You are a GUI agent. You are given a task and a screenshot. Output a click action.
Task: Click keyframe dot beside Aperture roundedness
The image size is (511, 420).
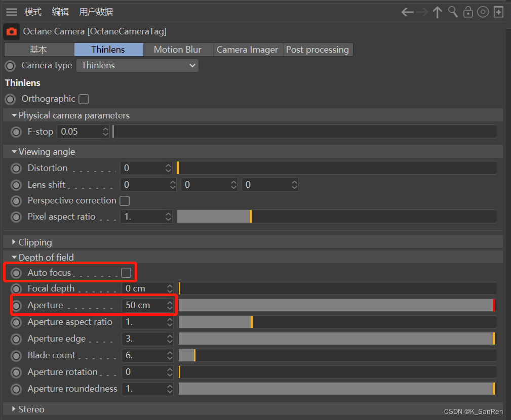tap(16, 390)
